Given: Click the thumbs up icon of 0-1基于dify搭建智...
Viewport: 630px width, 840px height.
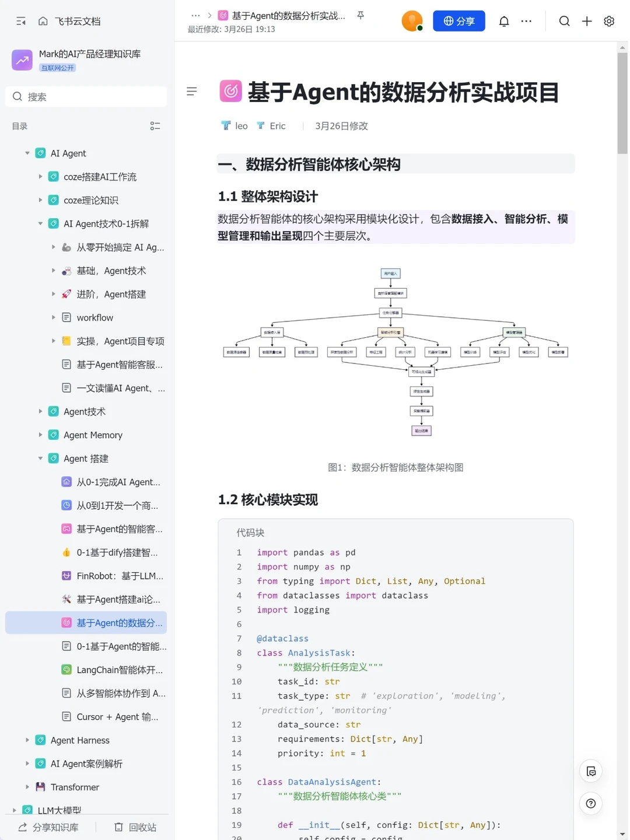Looking at the screenshot, I should [x=66, y=552].
